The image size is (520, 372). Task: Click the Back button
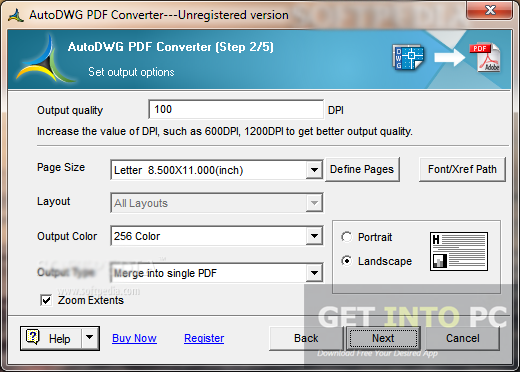point(306,338)
